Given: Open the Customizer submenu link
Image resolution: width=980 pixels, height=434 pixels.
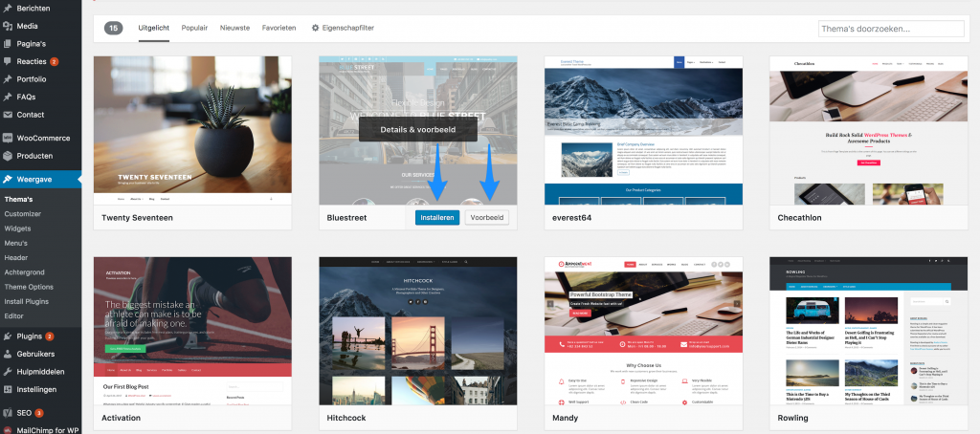Looking at the screenshot, I should click(23, 214).
